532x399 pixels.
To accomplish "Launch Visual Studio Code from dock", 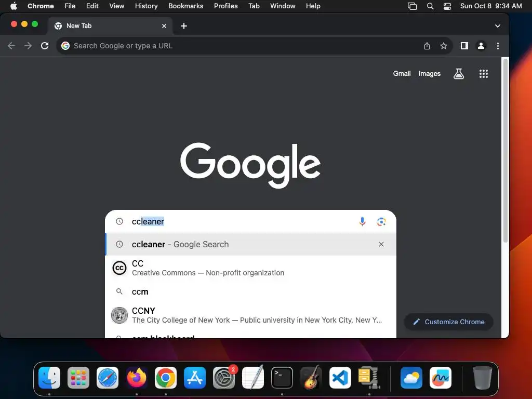I will pos(340,378).
